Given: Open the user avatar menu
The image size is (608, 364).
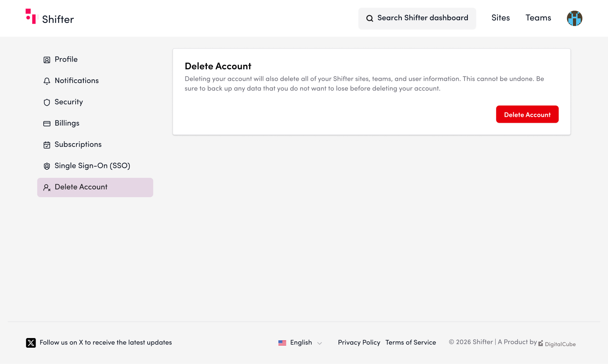Looking at the screenshot, I should 574,19.
